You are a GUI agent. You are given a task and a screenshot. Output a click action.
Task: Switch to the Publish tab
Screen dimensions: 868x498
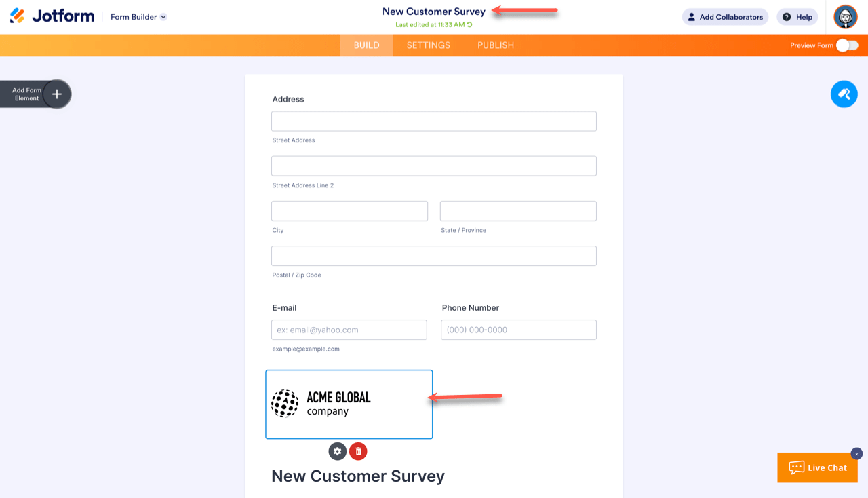(496, 45)
